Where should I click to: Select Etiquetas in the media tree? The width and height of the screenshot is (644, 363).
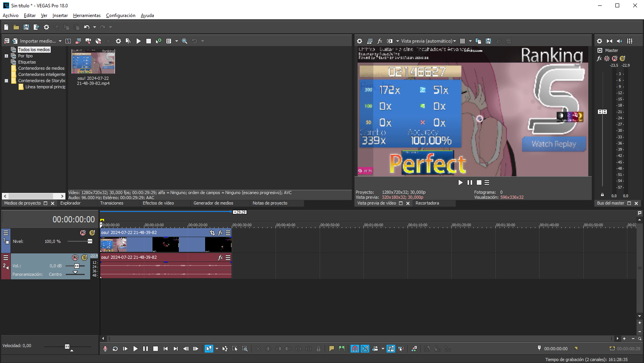pos(27,62)
